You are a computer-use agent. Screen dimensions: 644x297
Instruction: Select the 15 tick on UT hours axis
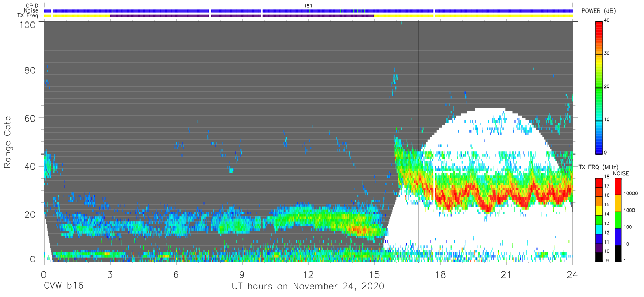(x=374, y=274)
